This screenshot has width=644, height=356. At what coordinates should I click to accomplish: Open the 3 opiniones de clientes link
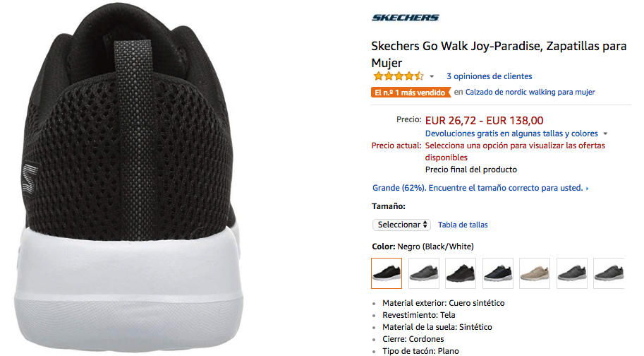pyautogui.click(x=489, y=76)
